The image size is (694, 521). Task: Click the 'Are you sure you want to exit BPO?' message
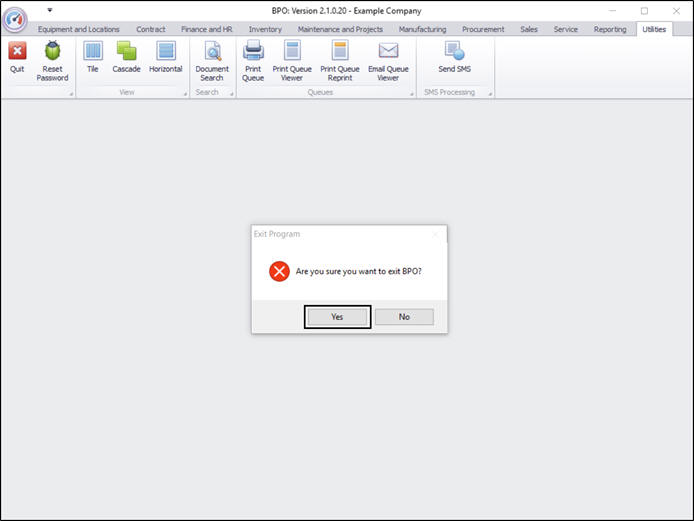359,271
